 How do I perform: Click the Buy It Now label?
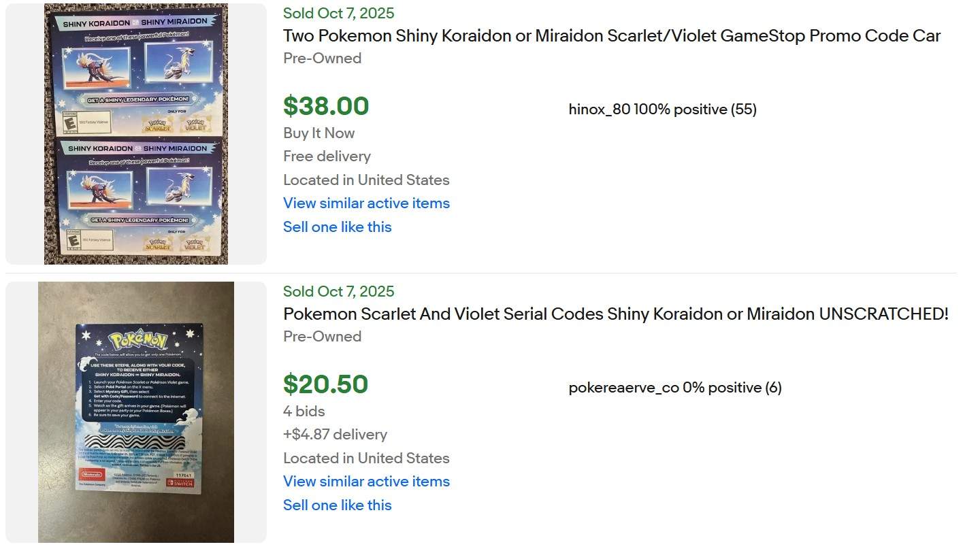[318, 133]
